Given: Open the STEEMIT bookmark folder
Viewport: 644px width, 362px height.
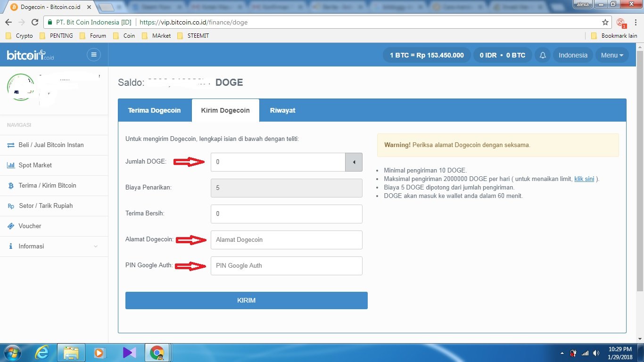Looking at the screenshot, I should tap(193, 36).
